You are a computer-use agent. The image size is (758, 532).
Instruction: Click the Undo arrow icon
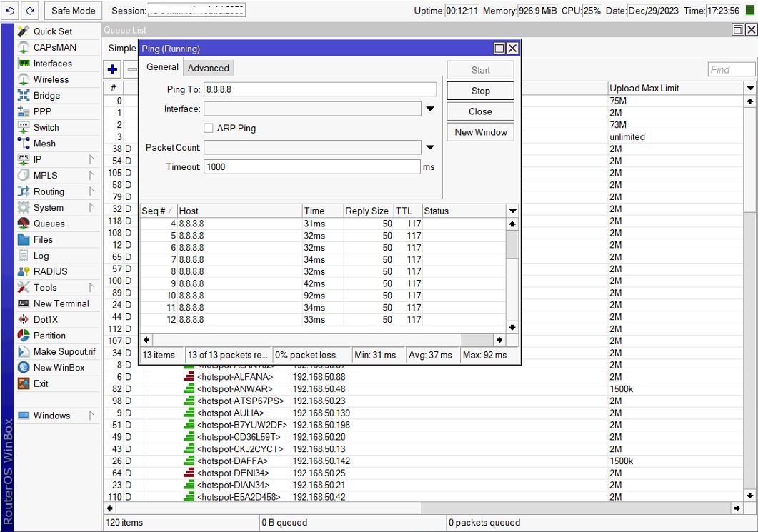10,10
